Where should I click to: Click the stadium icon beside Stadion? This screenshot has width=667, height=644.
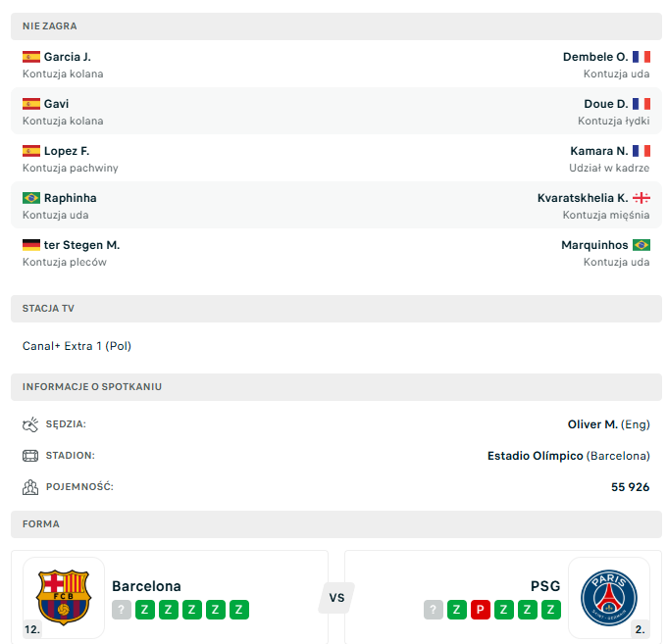pyautogui.click(x=30, y=456)
